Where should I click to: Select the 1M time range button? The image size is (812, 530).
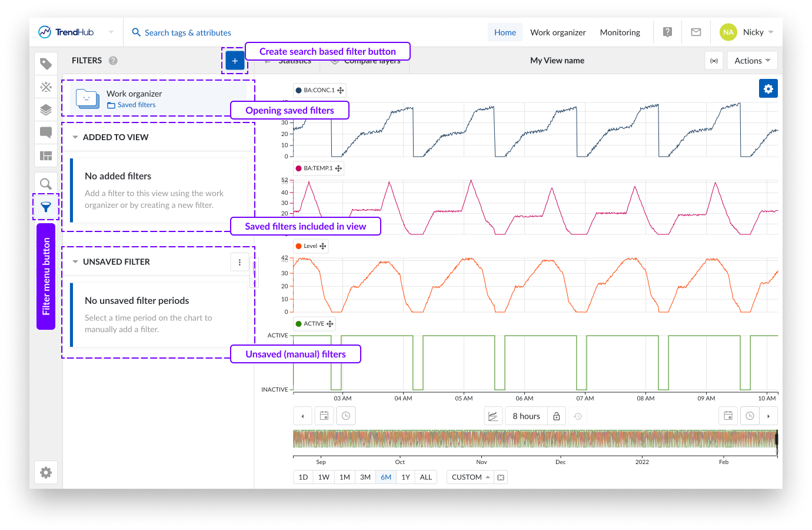pos(345,477)
